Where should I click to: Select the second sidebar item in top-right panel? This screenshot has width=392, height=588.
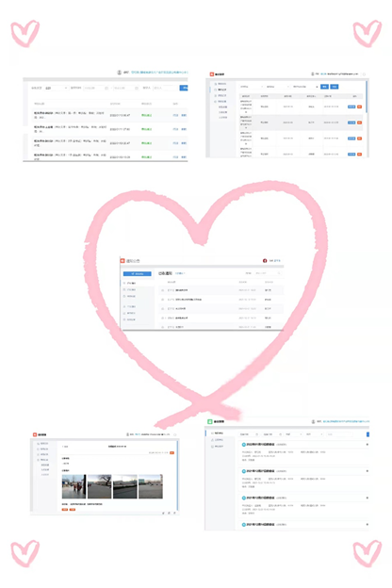[220, 90]
